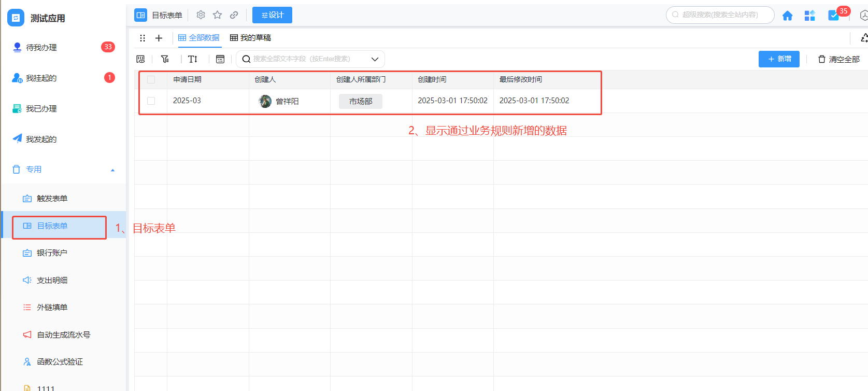Viewport: 868px width, 391px height.
Task: Click the copy link icon
Action: (234, 15)
